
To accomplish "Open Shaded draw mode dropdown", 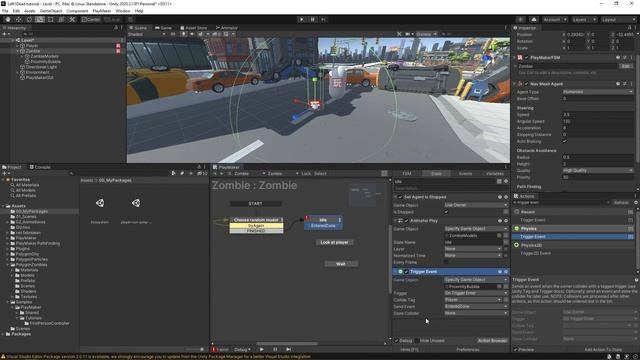I will point(146,34).
